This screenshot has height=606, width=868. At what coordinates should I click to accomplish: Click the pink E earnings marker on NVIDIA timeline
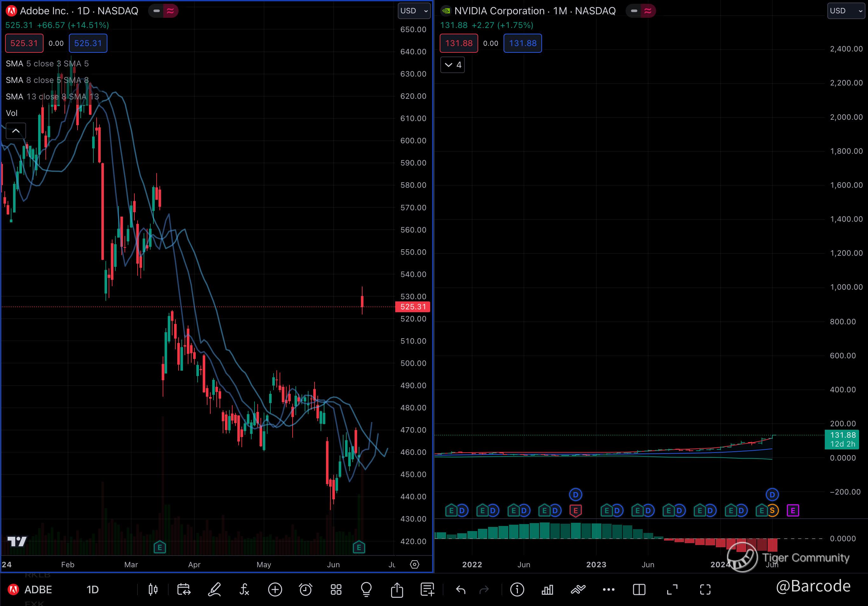pyautogui.click(x=793, y=511)
